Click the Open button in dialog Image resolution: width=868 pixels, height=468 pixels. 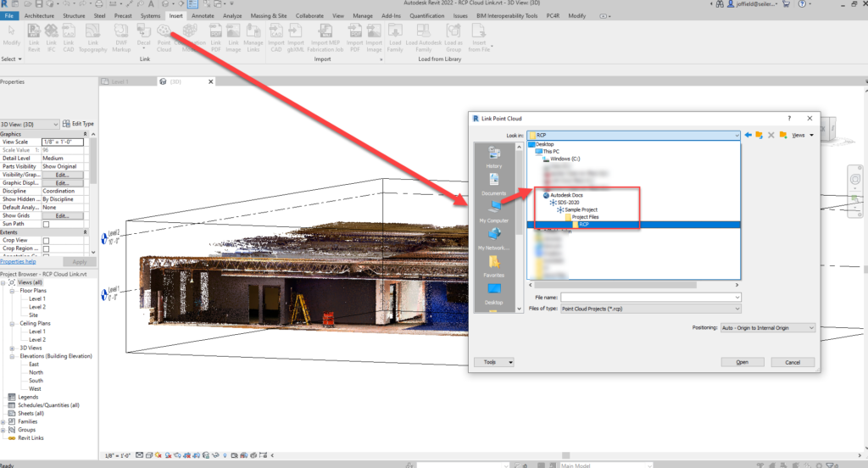pyautogui.click(x=743, y=362)
